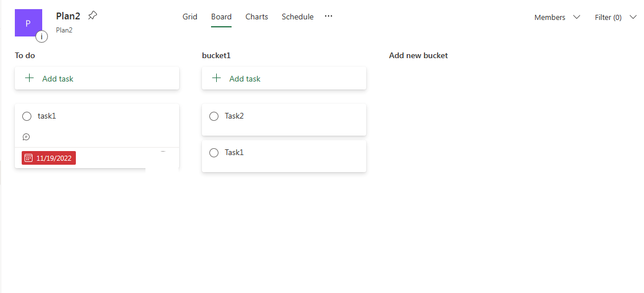Screen dimensions: 644x293
Task: Click the calendar icon on 11/19/2022 badge
Action: (x=29, y=158)
